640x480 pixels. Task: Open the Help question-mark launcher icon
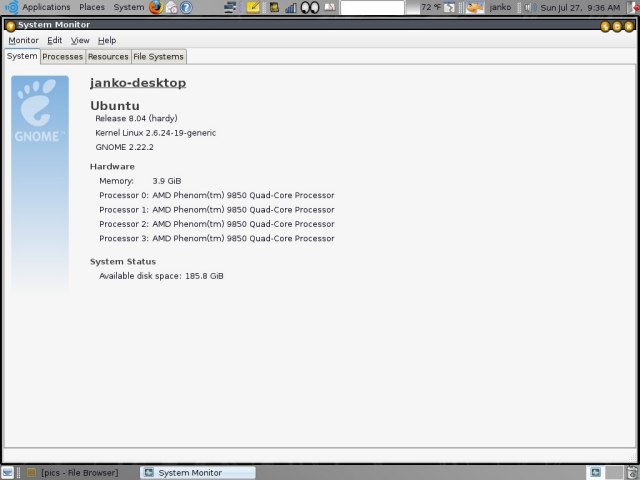tap(186, 7)
